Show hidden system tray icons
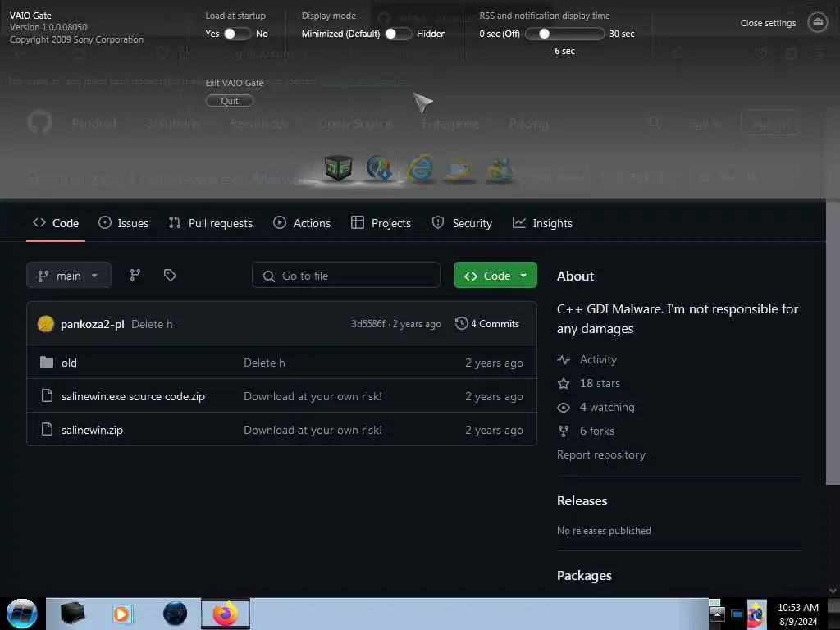The image size is (840, 630). point(716,614)
